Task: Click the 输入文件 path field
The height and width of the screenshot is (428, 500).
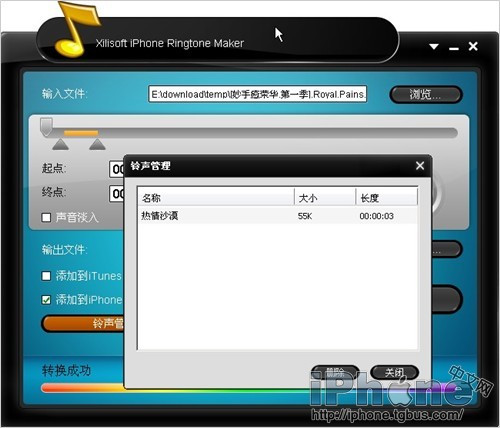Action: (258, 94)
